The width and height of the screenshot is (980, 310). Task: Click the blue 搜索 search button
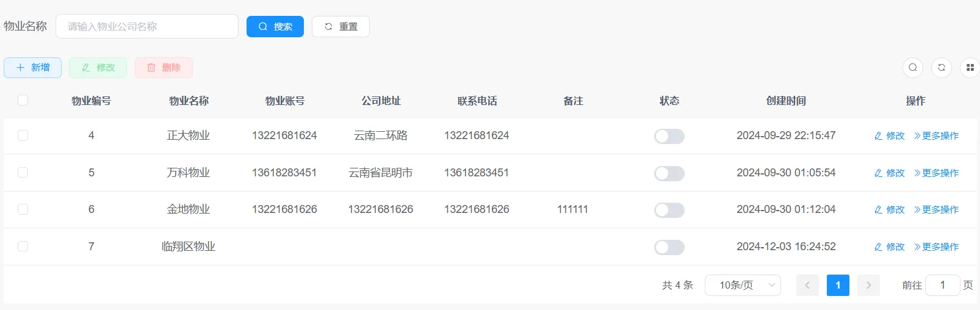(x=275, y=27)
